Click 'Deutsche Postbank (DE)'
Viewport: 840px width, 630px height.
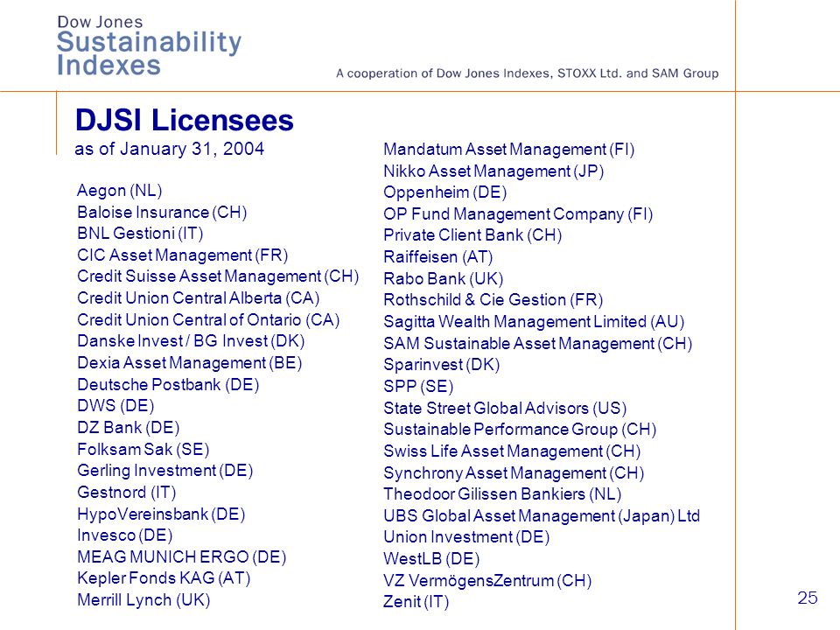point(168,385)
